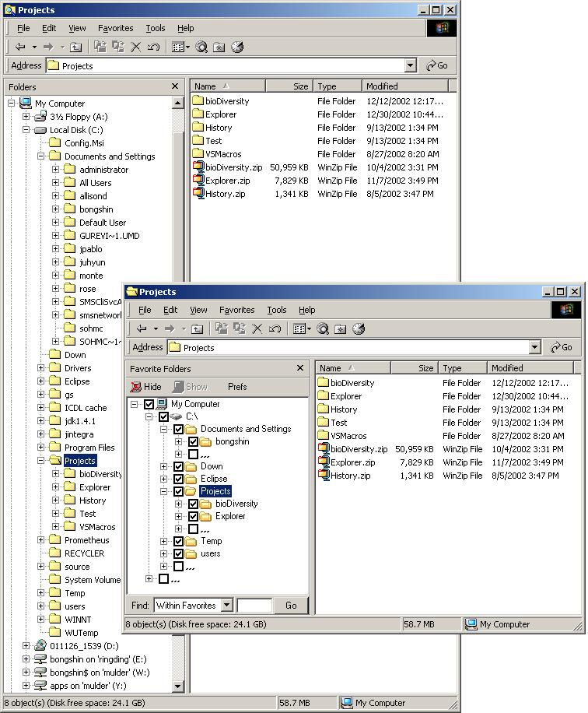
Task: Open Explorer.zip WinZip icon in back window
Action: coord(198,180)
